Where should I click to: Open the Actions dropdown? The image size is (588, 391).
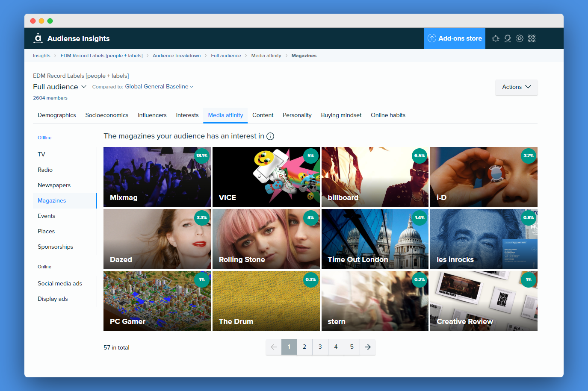point(517,87)
